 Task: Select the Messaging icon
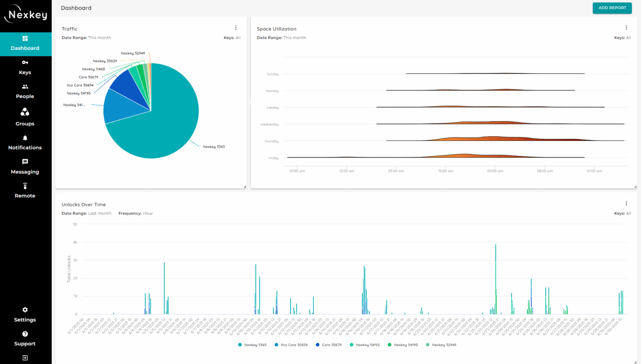tap(25, 162)
